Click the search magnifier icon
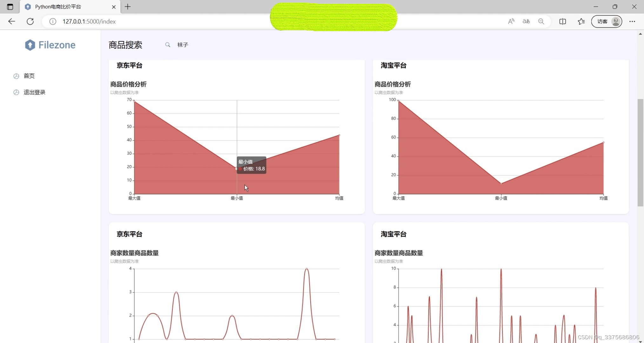This screenshot has width=644, height=343. pyautogui.click(x=168, y=45)
